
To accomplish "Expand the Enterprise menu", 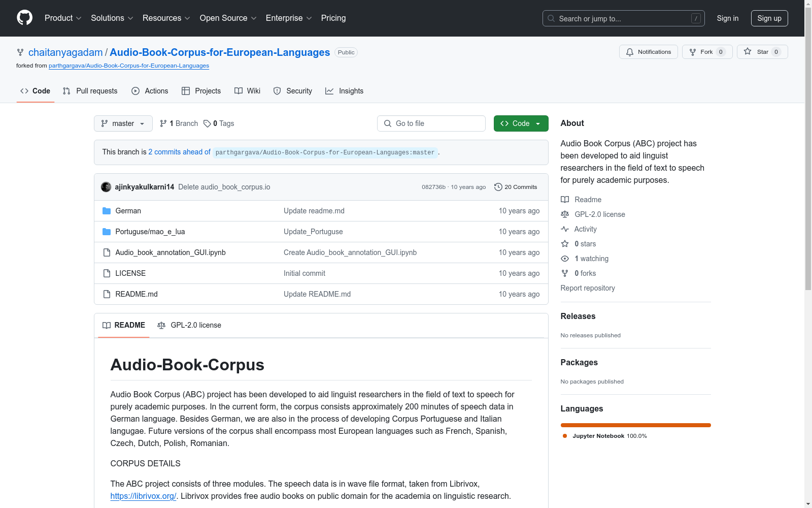I will pos(289,18).
